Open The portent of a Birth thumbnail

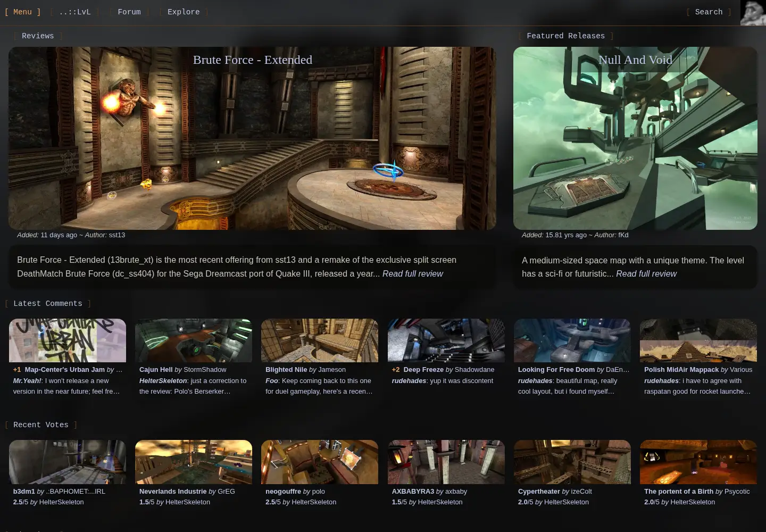point(698,462)
